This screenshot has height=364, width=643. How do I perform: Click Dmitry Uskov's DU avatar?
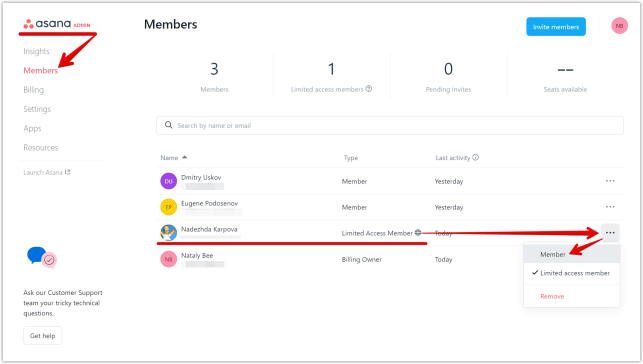[169, 181]
